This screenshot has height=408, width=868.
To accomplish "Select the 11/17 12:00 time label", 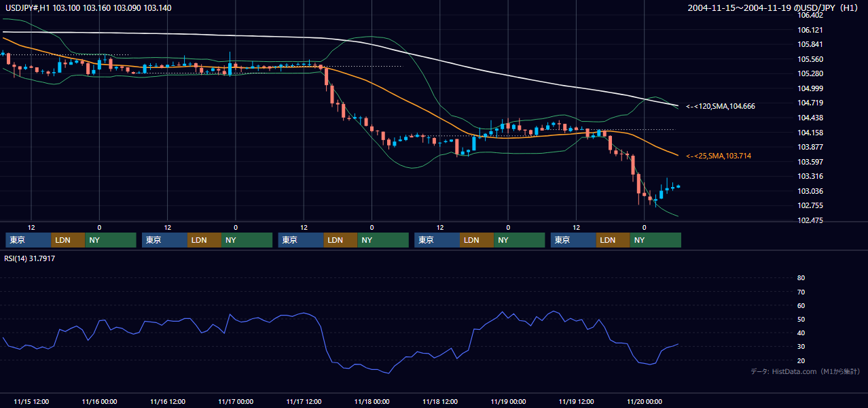I will click(x=304, y=401).
